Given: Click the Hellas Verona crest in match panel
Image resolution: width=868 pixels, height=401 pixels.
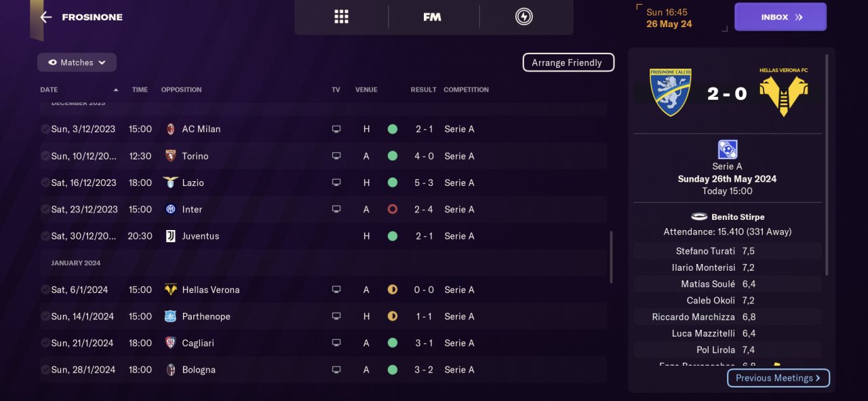Looking at the screenshot, I should coord(783,92).
